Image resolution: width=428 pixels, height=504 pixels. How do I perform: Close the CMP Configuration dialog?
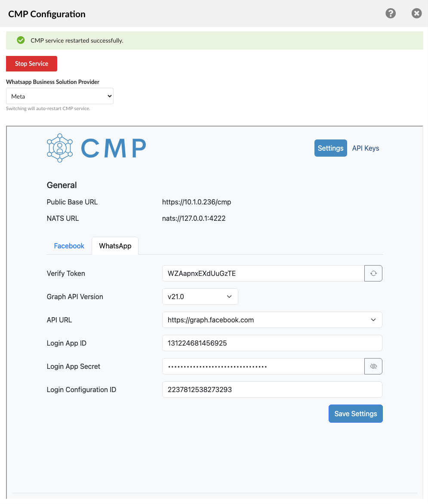(x=416, y=13)
